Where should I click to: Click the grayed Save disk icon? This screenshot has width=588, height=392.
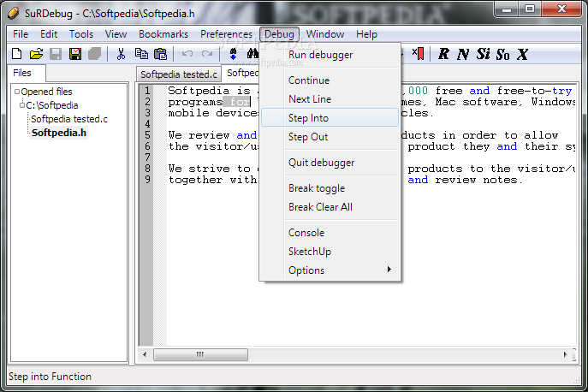click(56, 54)
